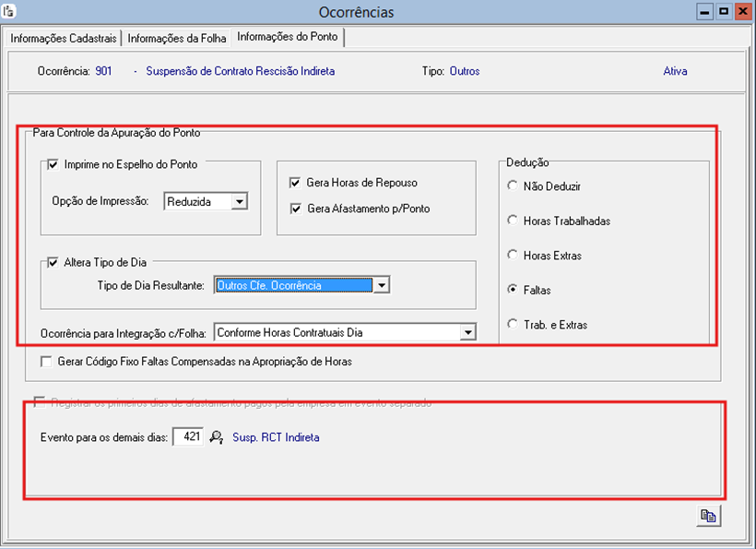Uncheck Gera Horas de Repouso
The image size is (756, 549).
pyautogui.click(x=296, y=184)
